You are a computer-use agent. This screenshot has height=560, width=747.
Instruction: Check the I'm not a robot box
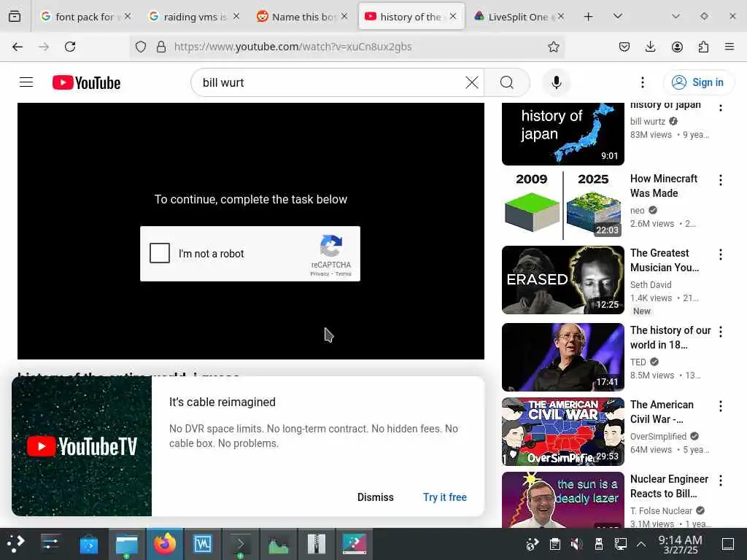click(160, 253)
